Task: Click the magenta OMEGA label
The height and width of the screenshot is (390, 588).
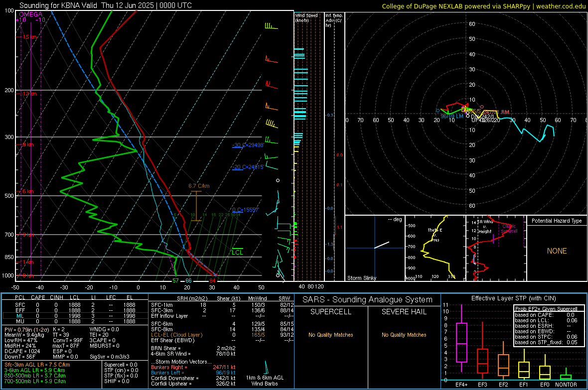Action: coord(31,14)
